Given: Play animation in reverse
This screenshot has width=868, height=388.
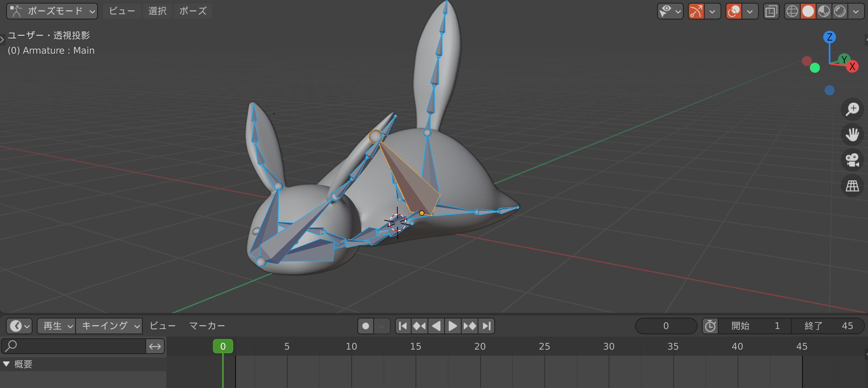Looking at the screenshot, I should click(436, 326).
